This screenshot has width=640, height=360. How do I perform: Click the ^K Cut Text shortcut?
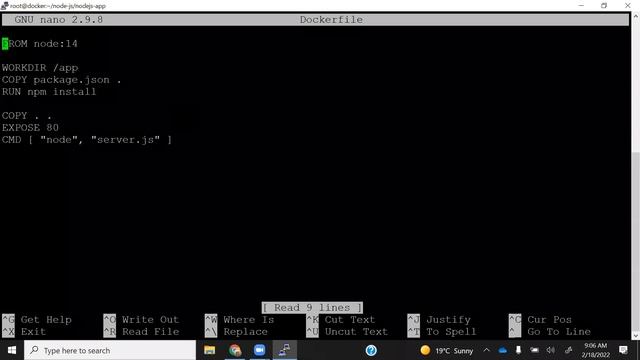coord(340,320)
